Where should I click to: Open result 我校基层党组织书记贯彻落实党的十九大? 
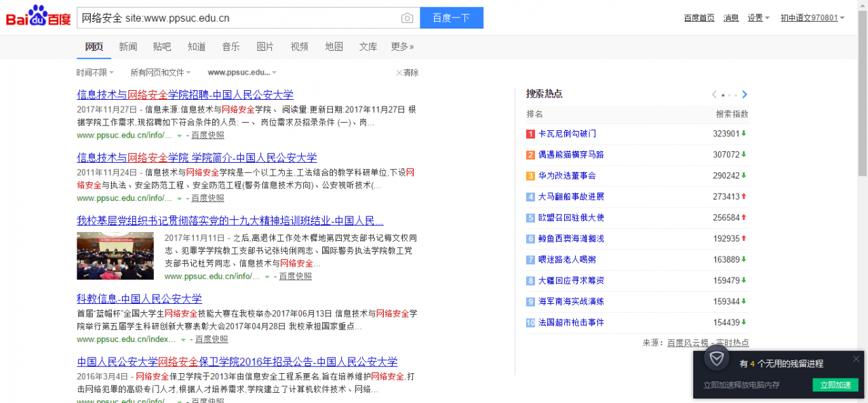click(x=231, y=221)
